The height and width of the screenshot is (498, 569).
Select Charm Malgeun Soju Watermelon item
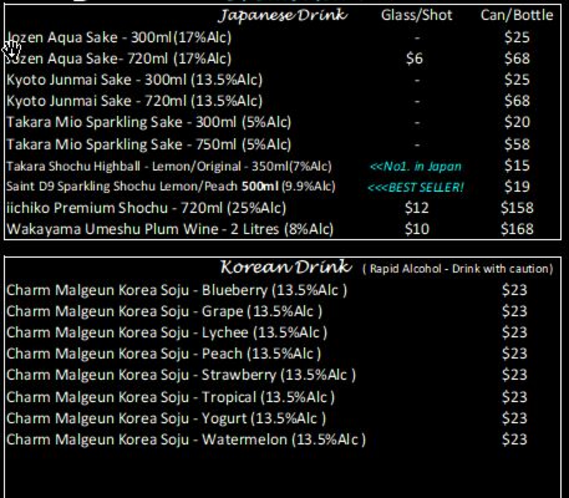click(x=186, y=440)
